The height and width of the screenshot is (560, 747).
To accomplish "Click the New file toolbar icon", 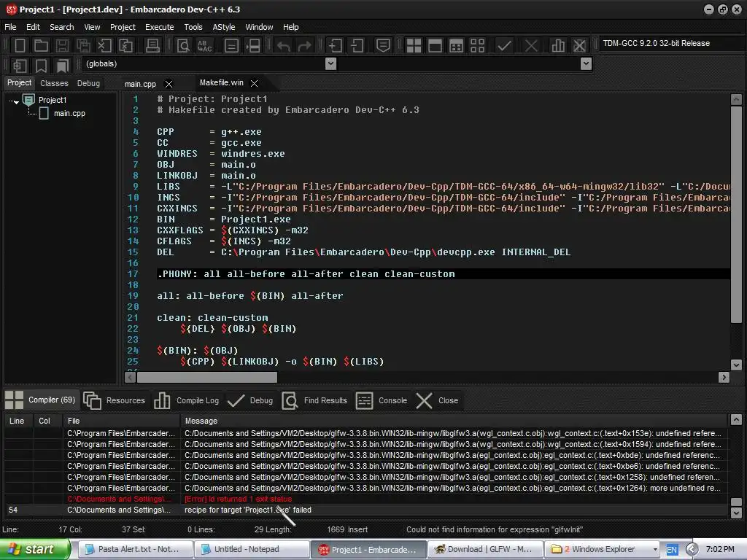I will click(20, 46).
